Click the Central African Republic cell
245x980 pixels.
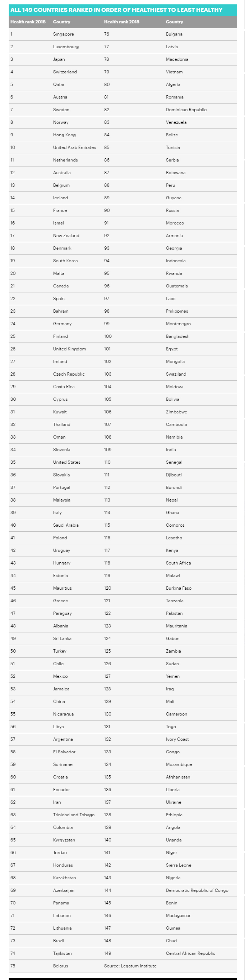click(190, 953)
